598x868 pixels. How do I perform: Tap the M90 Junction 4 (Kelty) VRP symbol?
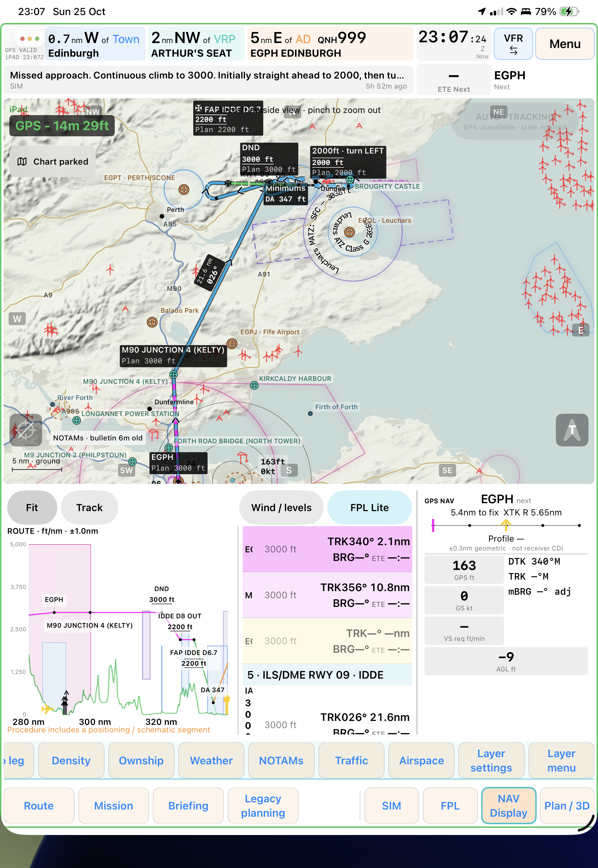tap(173, 374)
